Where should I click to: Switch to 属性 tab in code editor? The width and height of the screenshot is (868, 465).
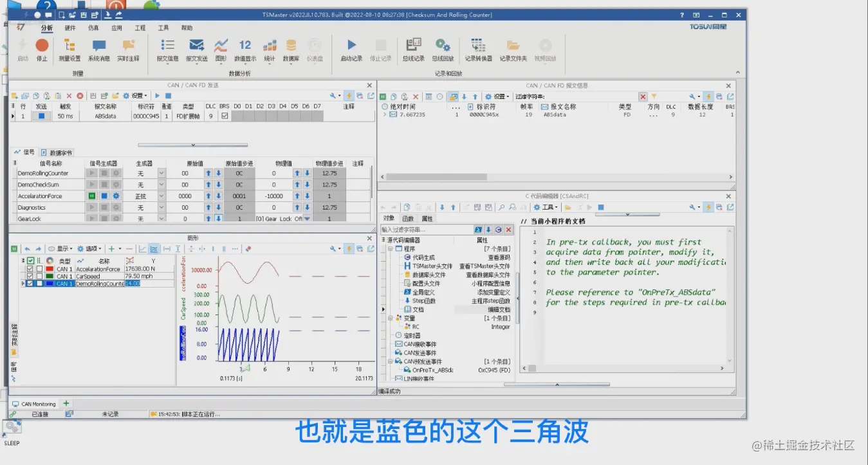point(427,219)
